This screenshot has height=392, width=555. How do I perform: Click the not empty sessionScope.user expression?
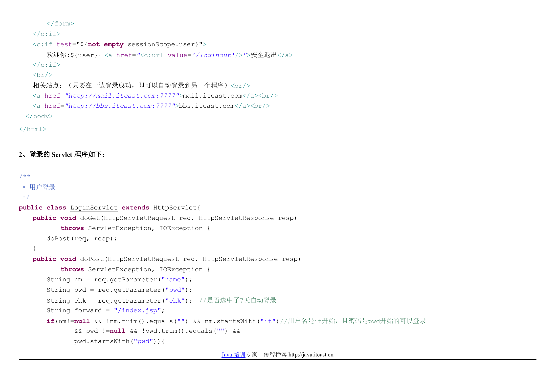pyautogui.click(x=143, y=44)
